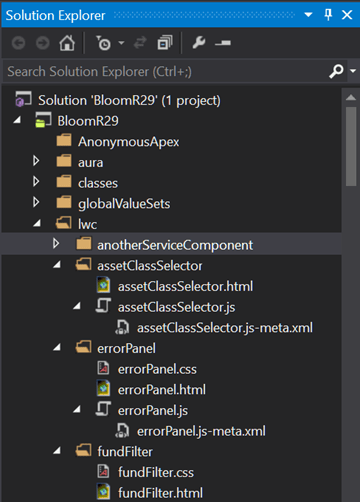360x502 pixels.
Task: Click the BloomR29 project icon
Action: 43,120
